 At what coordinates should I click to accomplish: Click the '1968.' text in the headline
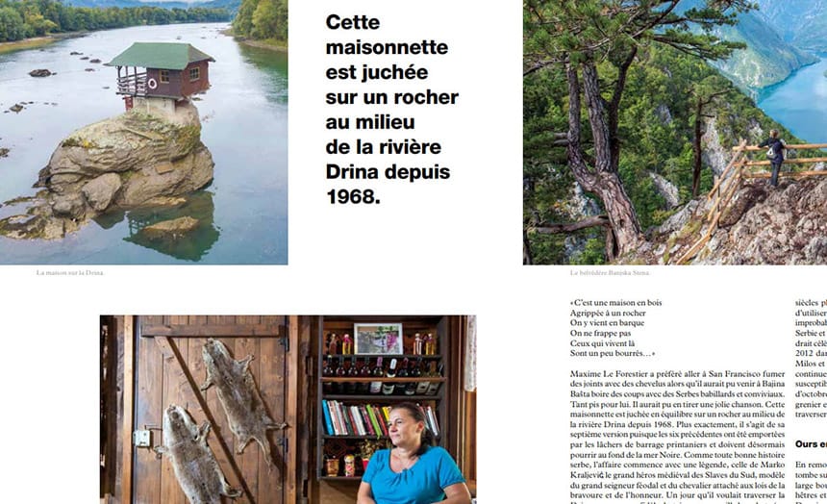tap(353, 197)
